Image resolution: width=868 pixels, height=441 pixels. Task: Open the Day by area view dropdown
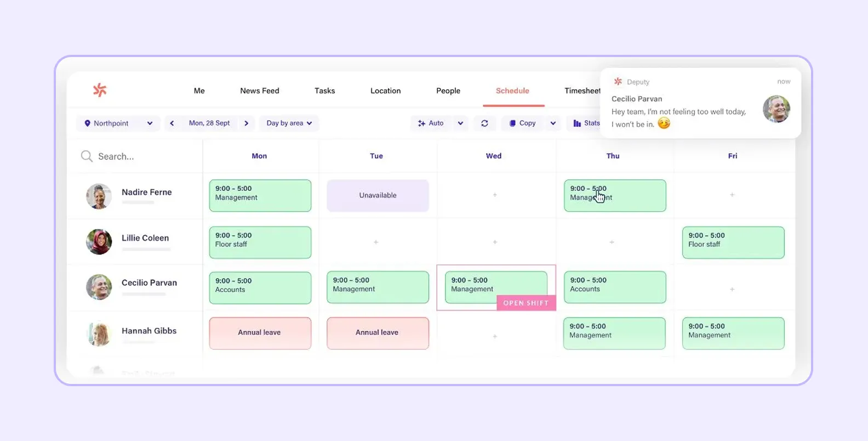(289, 123)
